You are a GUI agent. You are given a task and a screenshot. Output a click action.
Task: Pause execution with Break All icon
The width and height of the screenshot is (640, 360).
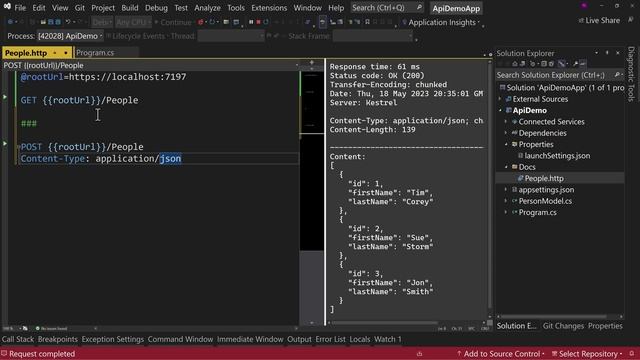[x=251, y=22]
